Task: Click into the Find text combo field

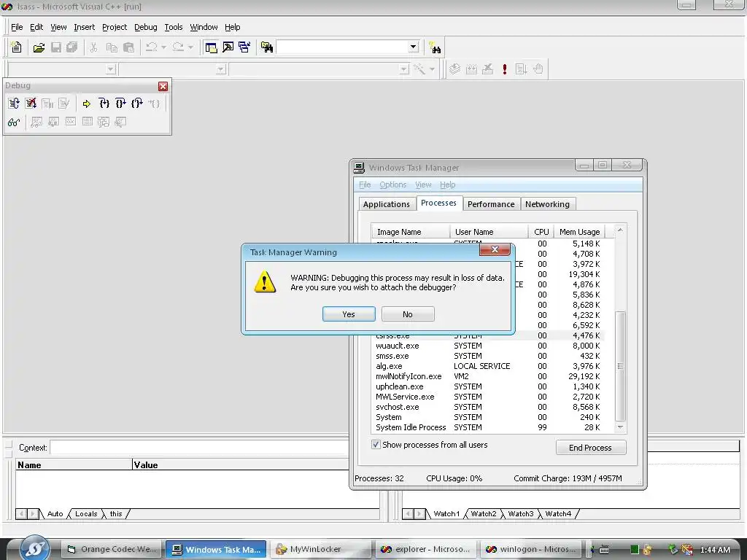Action: point(342,47)
